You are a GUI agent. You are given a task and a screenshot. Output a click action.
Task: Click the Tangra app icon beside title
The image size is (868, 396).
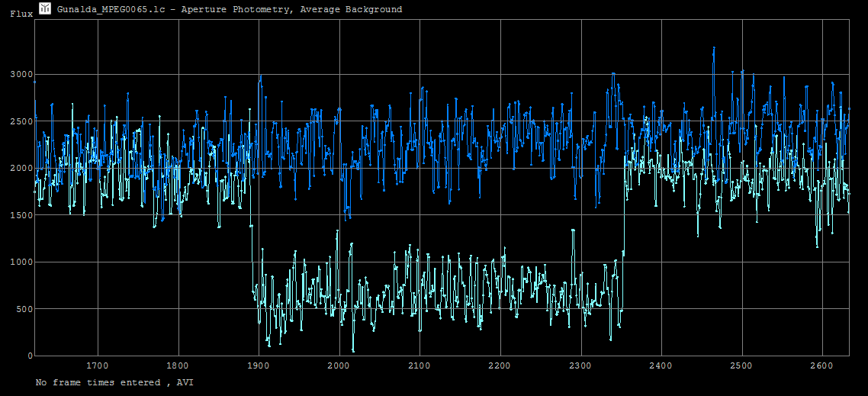point(45,8)
